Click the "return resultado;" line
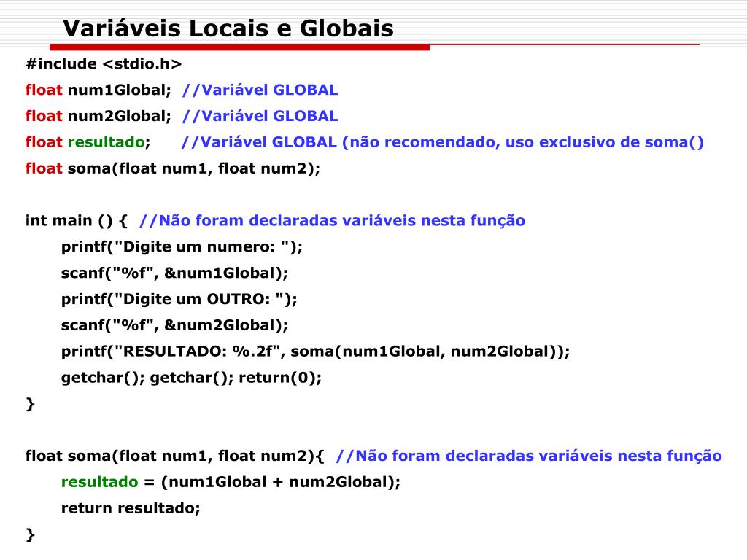 (131, 508)
